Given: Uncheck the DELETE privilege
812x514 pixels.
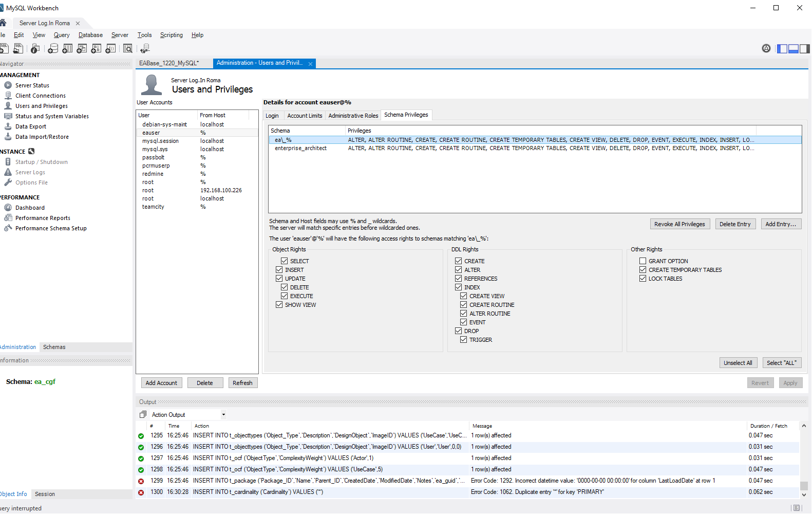Looking at the screenshot, I should pos(285,287).
